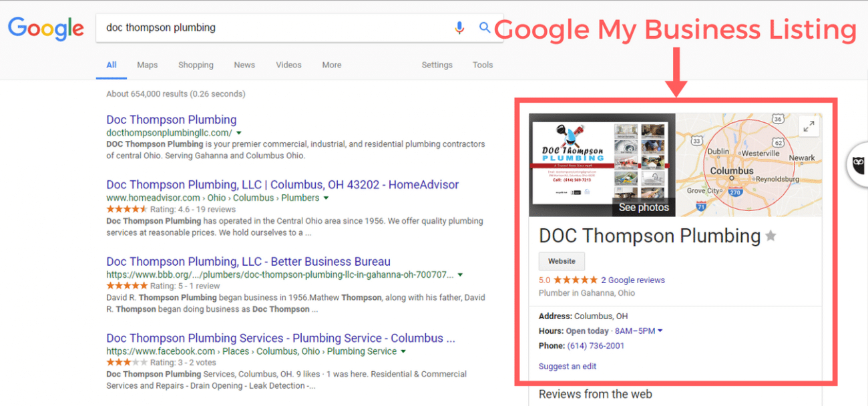868x406 pixels.
Task: Open the Videos tab
Action: 288,65
